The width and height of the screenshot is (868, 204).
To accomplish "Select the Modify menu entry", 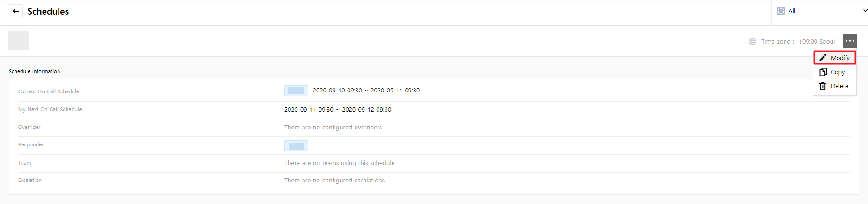I will [840, 58].
